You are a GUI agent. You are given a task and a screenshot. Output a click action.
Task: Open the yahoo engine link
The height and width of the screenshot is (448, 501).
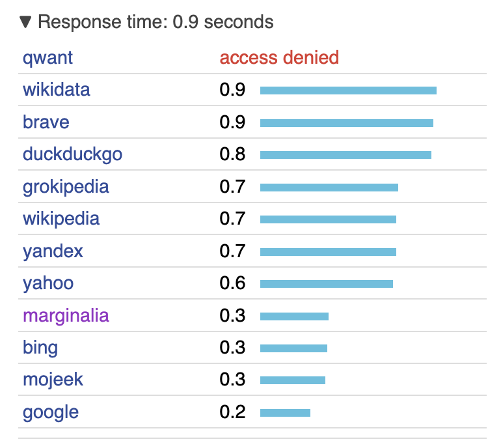pos(48,283)
